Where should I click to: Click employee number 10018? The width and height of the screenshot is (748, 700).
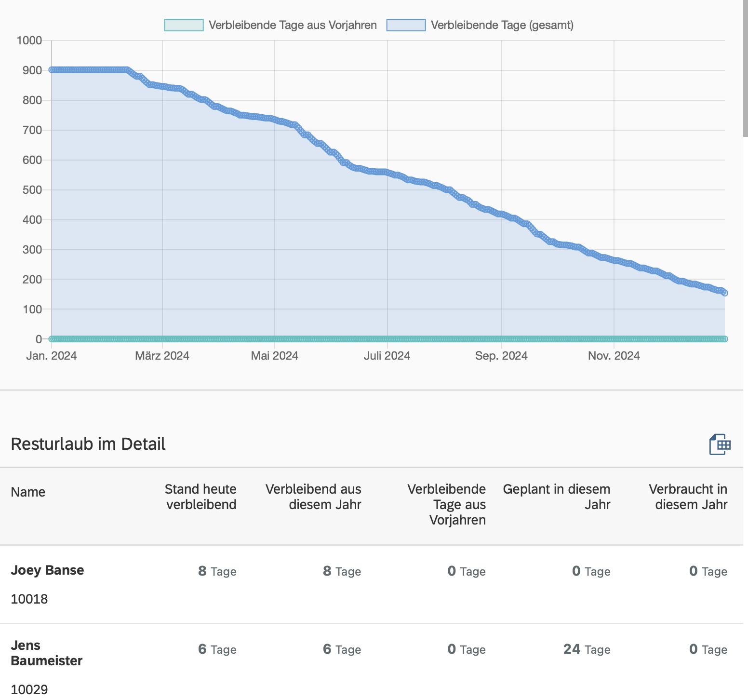tap(29, 599)
